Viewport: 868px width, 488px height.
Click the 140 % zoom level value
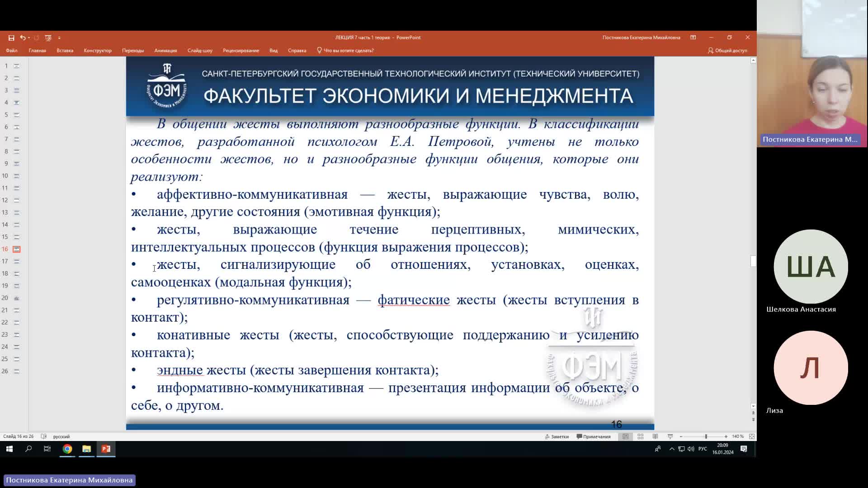point(738,436)
